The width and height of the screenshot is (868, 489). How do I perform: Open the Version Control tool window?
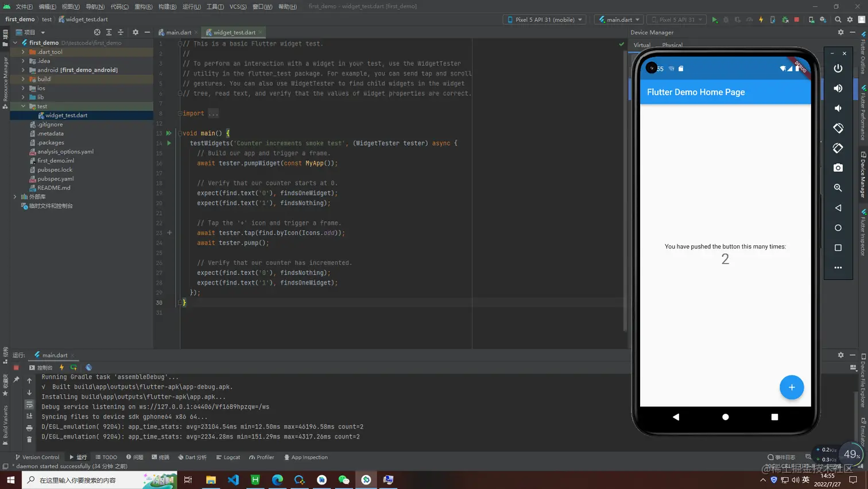click(37, 457)
